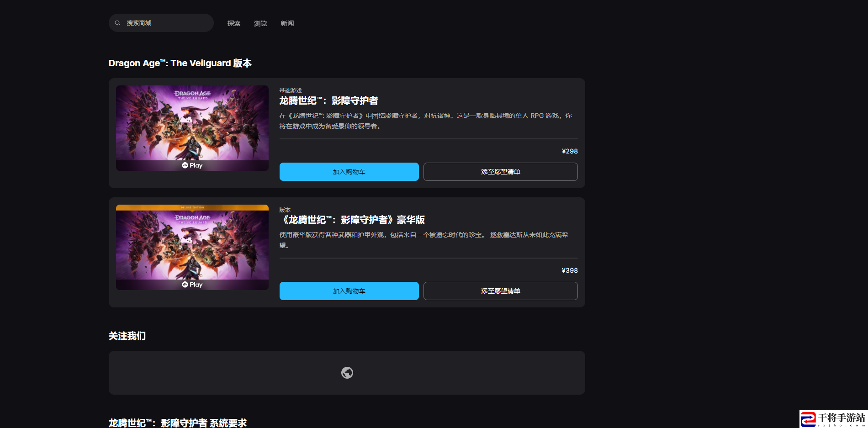Click the deluxe edition description text

pyautogui.click(x=424, y=240)
